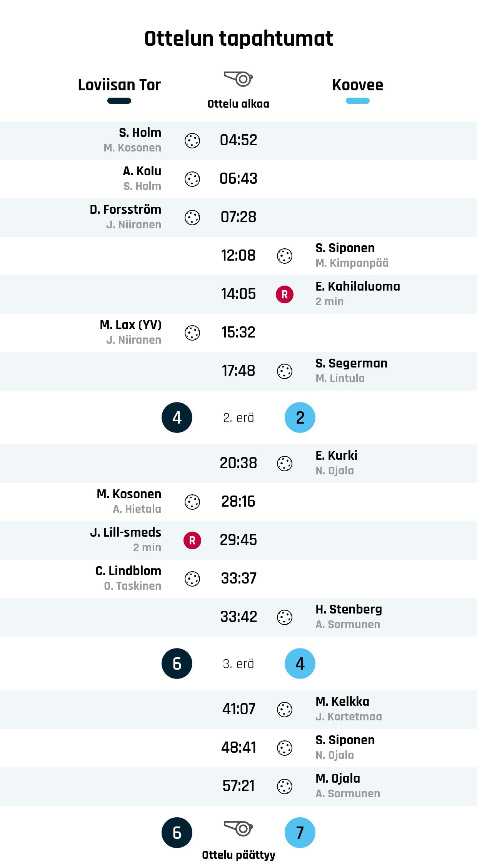This screenshot has height=868, width=477.
Task: Click the goal icon next to E. Kurki
Action: (285, 464)
